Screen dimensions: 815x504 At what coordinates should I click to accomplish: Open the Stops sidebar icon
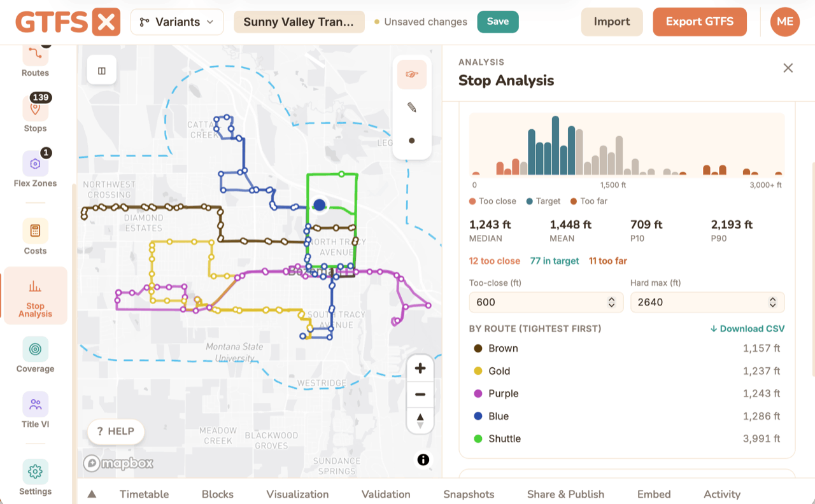coord(35,109)
